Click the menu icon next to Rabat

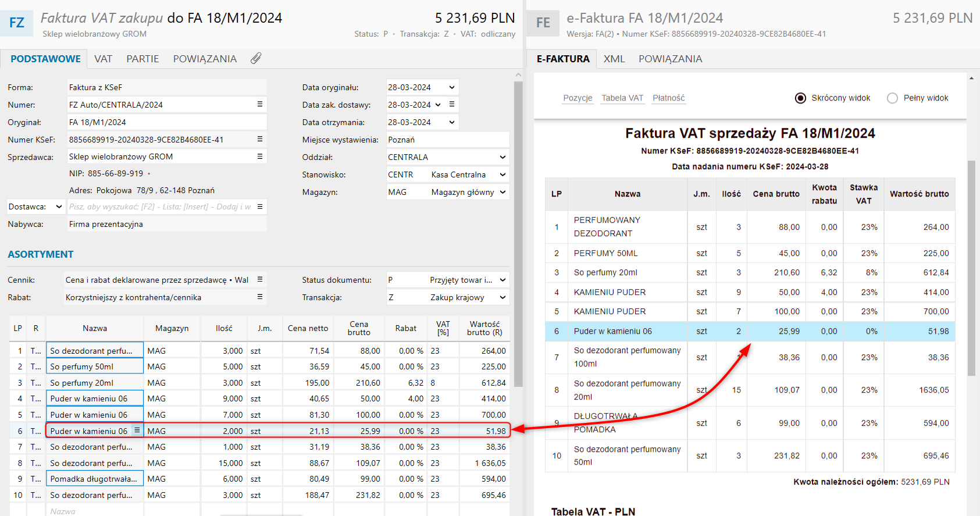pyautogui.click(x=260, y=297)
